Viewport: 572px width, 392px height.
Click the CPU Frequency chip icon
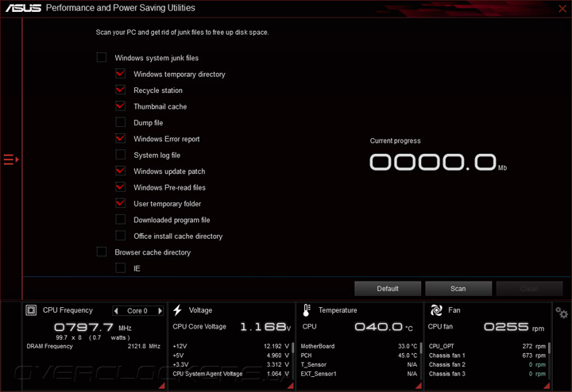point(31,310)
